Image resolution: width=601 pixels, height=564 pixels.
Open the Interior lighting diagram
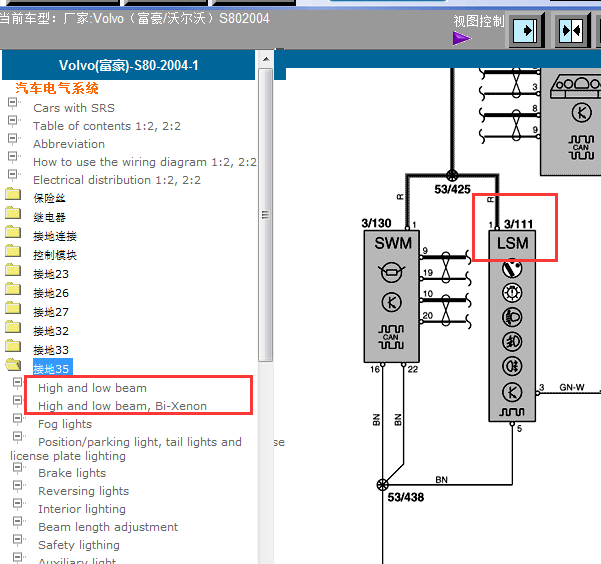tap(82, 509)
